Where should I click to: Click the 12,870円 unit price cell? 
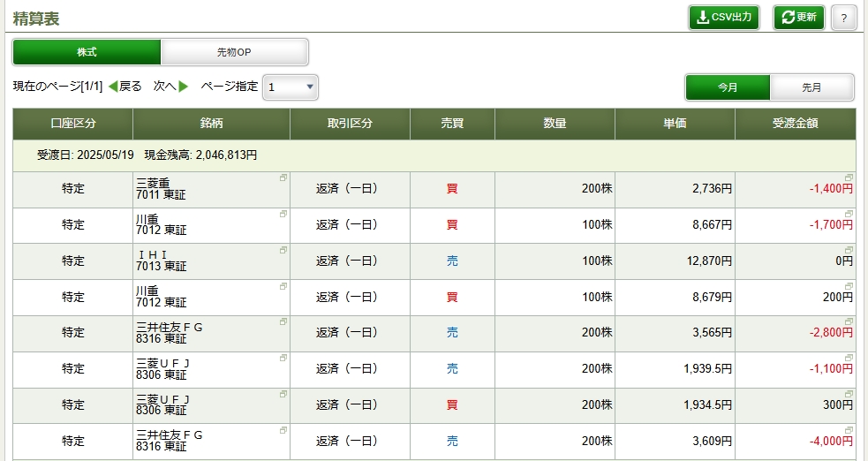(x=675, y=261)
